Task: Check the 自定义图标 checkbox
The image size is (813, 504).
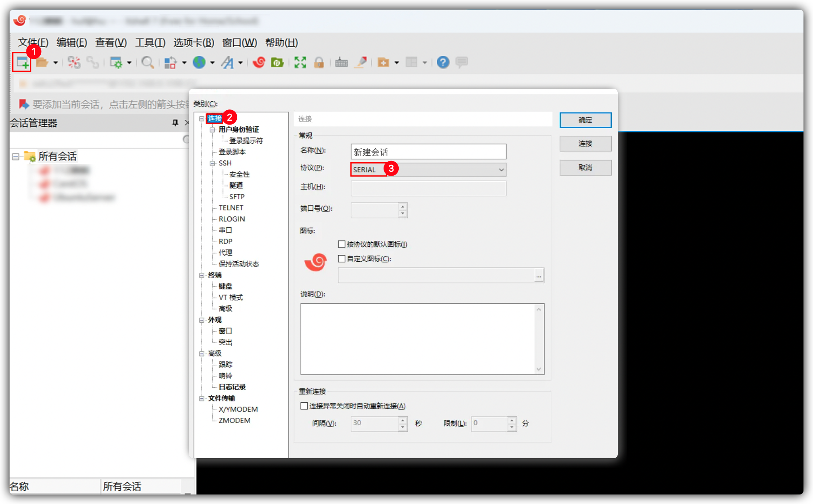Action: [x=342, y=259]
